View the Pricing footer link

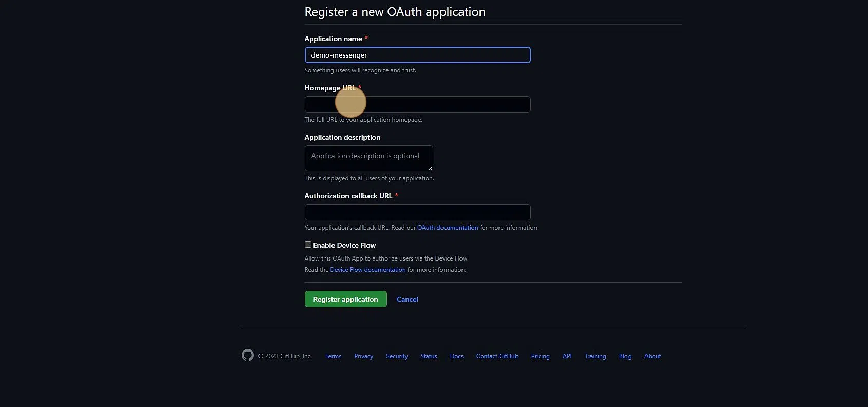click(x=540, y=356)
